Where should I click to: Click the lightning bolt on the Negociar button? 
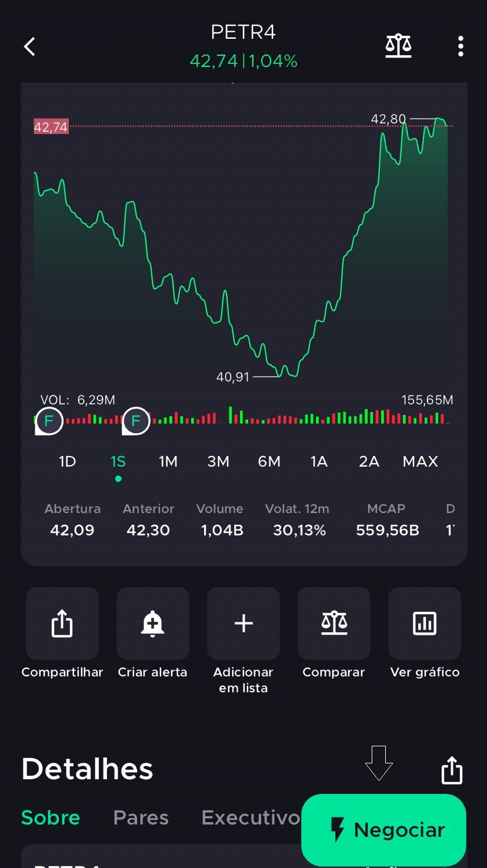point(337,829)
